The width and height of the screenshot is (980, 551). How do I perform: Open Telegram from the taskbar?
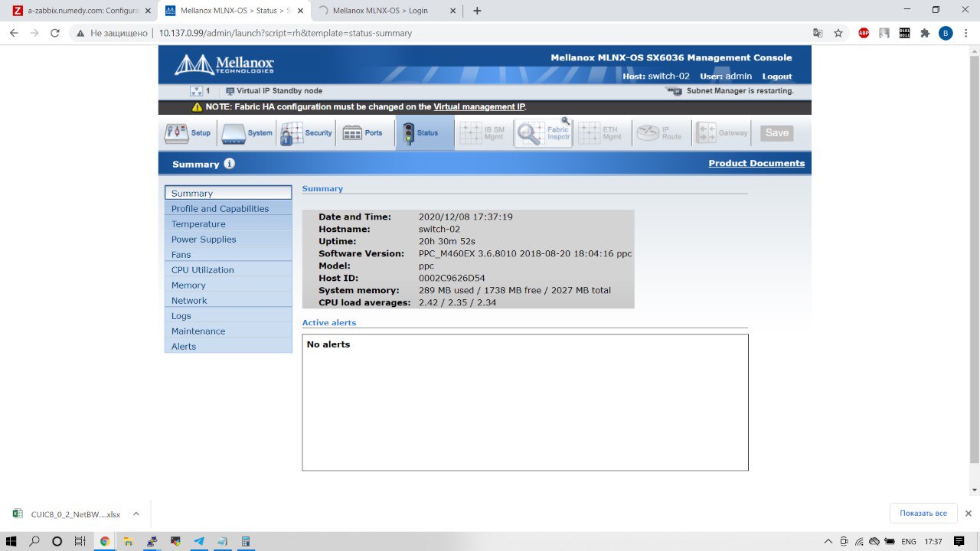tap(199, 541)
